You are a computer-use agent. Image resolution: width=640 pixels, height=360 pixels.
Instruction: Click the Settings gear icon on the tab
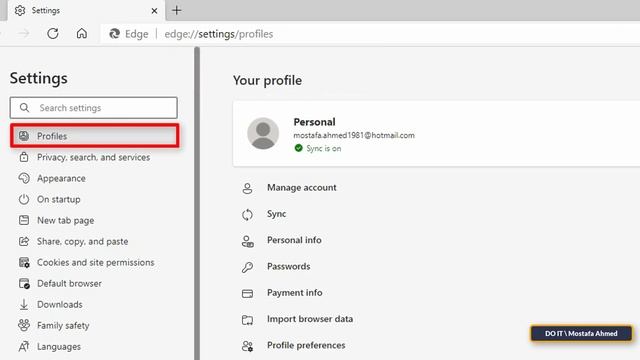point(20,11)
